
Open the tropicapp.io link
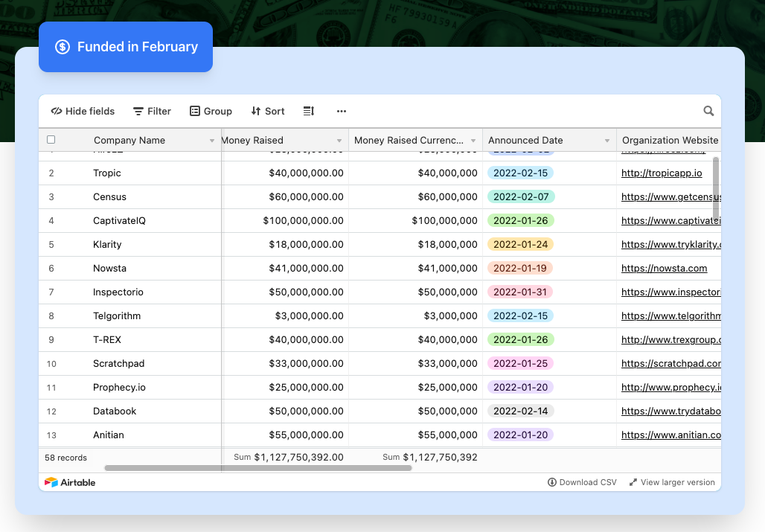pos(662,173)
